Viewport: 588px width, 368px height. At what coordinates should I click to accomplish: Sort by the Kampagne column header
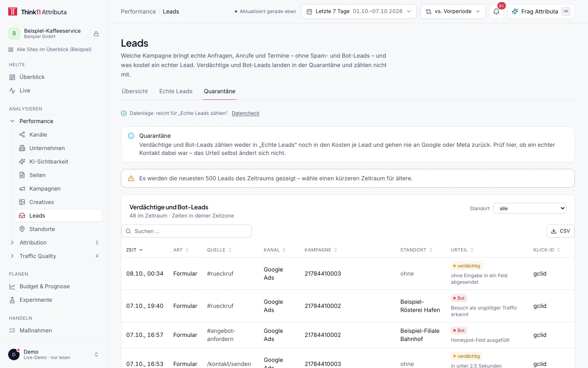[321, 250]
